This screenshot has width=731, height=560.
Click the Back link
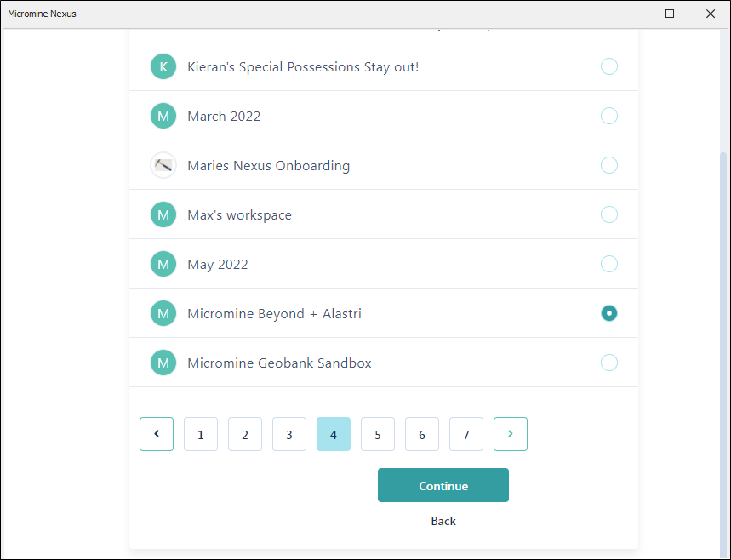click(443, 521)
